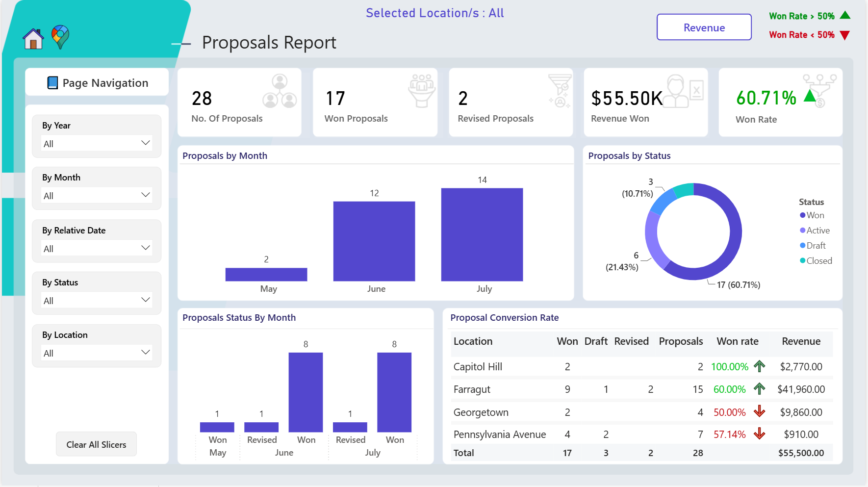
Task: Open the By Status slicer dropdown
Action: (x=97, y=300)
